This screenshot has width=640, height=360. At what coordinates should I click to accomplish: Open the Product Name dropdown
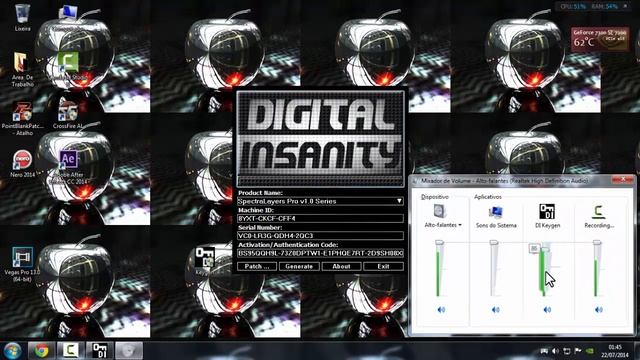(400, 201)
